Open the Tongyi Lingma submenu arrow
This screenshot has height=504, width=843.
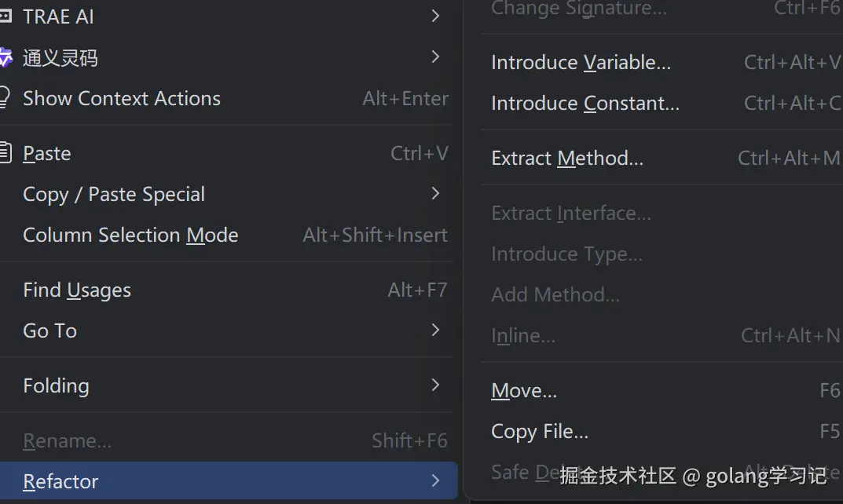click(x=436, y=57)
